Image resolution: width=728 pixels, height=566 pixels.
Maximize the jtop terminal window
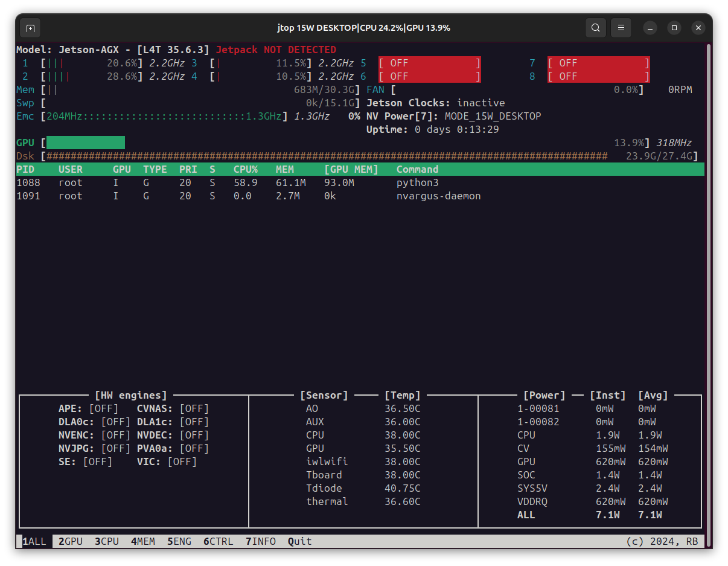tap(674, 28)
